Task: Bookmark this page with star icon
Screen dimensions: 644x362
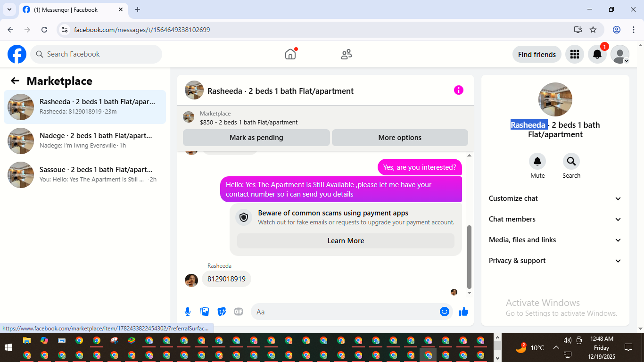Action: [x=593, y=30]
